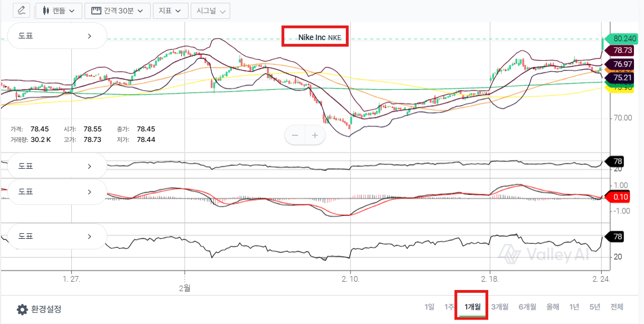Expand the 지표 indicators dropdown
This screenshot has width=644, height=324.
pos(170,11)
